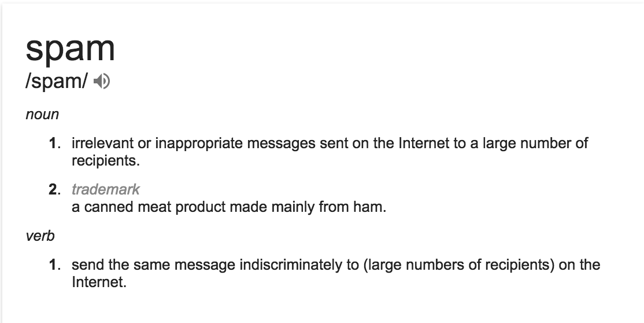The height and width of the screenshot is (323, 644).
Task: Click the canned meat product definition
Action: coord(229,207)
